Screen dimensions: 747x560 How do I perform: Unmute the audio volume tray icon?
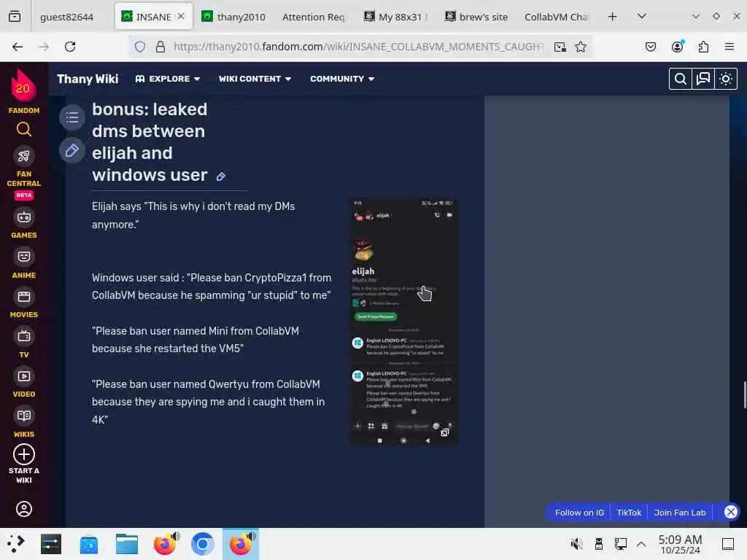576,544
